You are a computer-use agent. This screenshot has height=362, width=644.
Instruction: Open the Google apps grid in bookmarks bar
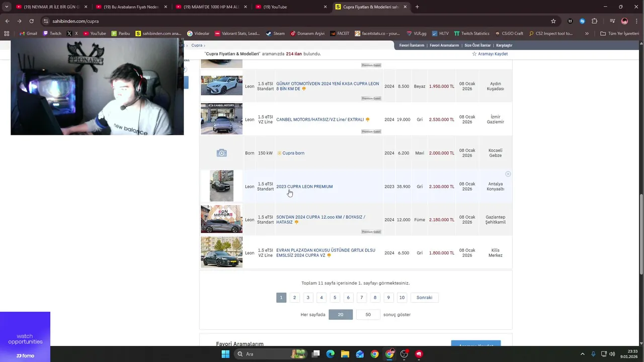(7, 34)
